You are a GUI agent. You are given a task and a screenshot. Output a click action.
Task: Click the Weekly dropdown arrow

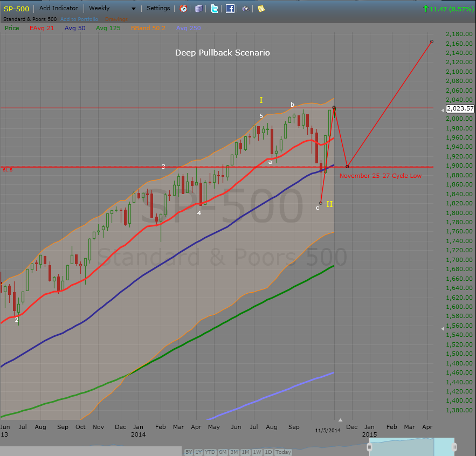point(133,9)
